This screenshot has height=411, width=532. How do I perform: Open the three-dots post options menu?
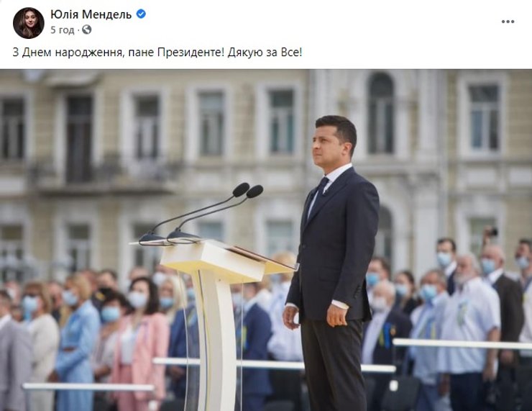pos(508,22)
